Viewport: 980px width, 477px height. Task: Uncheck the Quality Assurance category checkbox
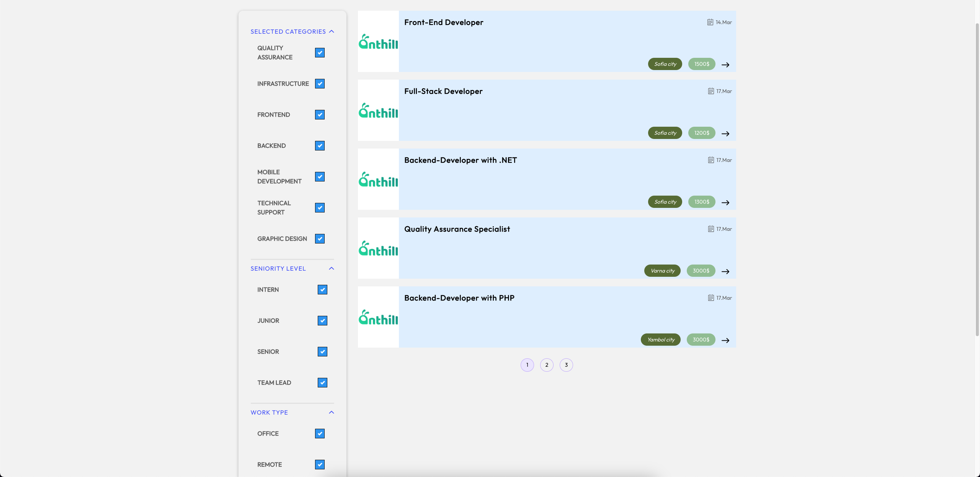pyautogui.click(x=320, y=52)
